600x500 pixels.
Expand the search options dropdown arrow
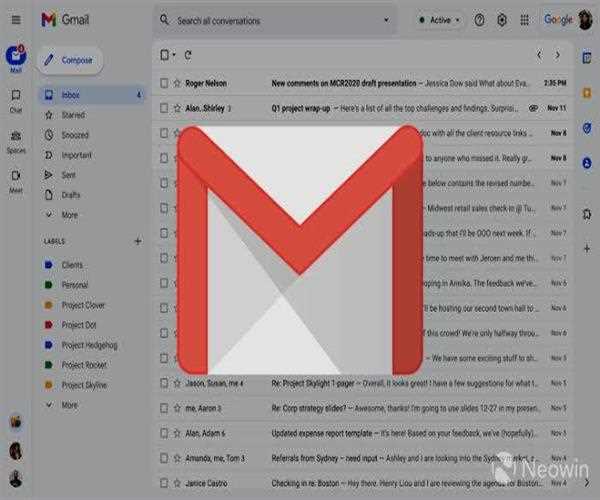tap(386, 20)
